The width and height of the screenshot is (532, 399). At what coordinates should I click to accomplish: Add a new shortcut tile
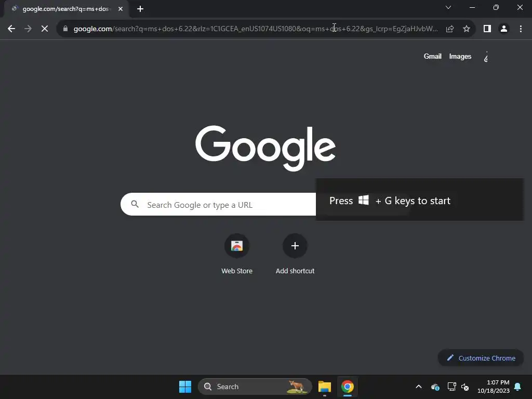[295, 255]
